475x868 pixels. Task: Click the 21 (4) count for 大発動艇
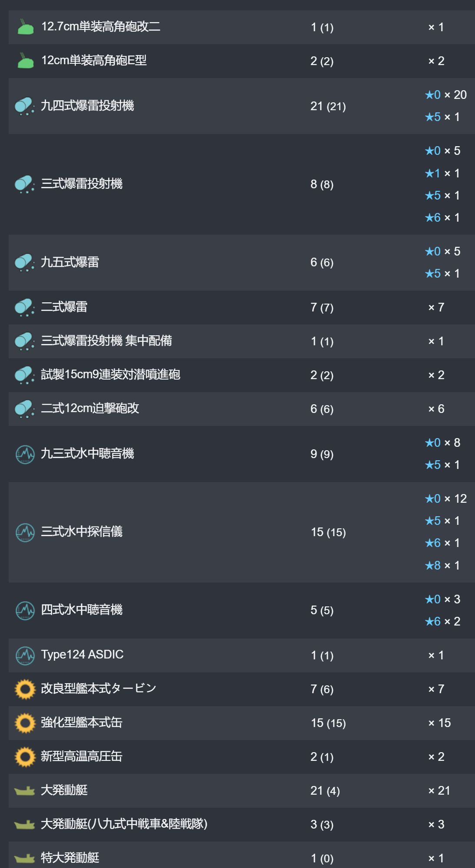pyautogui.click(x=325, y=791)
